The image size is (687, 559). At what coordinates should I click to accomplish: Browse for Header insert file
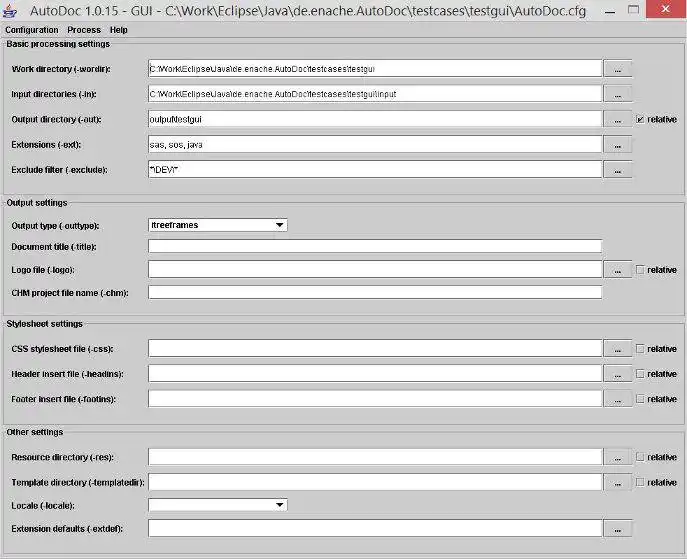[x=617, y=374]
